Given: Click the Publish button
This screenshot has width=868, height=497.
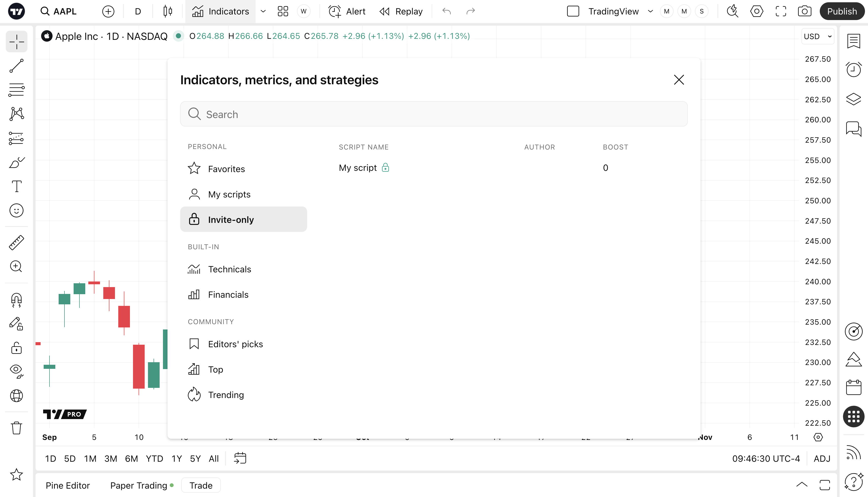Looking at the screenshot, I should [x=842, y=11].
